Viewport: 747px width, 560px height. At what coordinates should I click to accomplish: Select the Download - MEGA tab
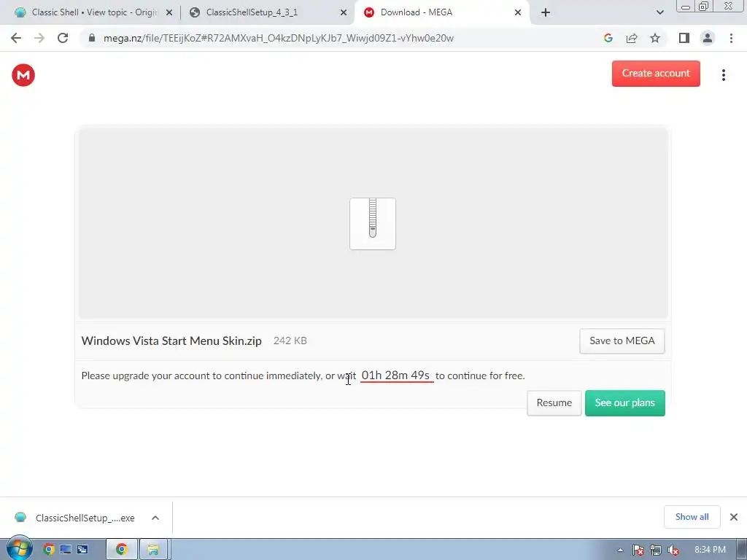tap(442, 12)
